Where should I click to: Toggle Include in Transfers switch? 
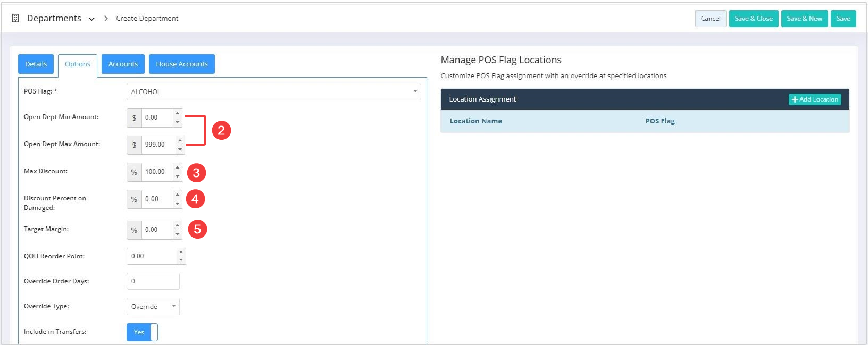click(x=142, y=332)
